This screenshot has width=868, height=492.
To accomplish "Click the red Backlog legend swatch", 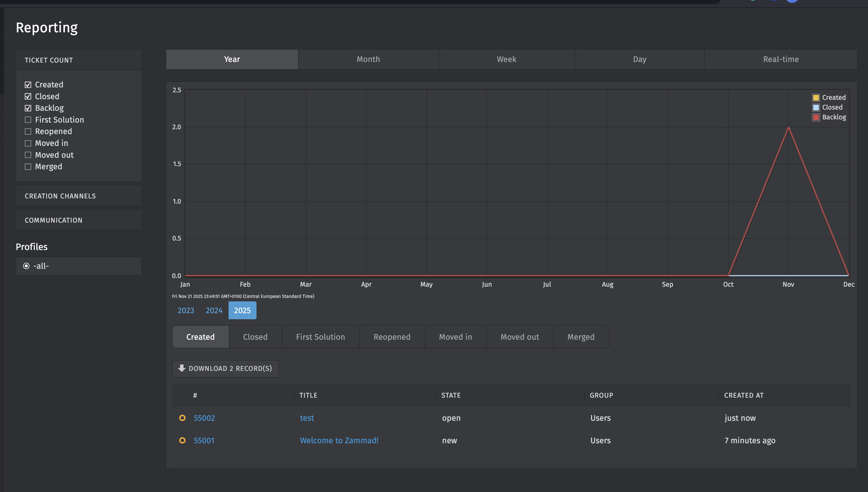I will click(x=816, y=117).
